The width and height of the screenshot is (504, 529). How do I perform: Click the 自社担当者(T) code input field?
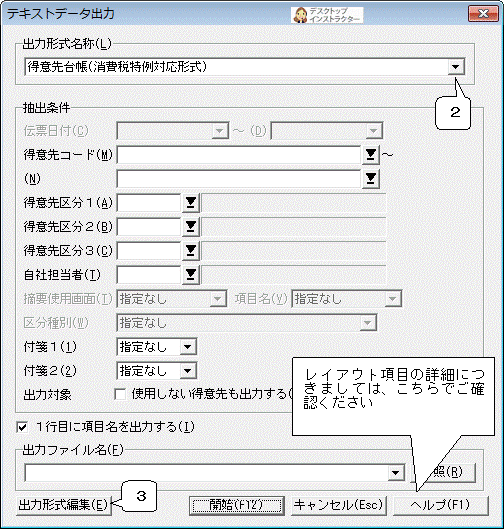[x=149, y=275]
